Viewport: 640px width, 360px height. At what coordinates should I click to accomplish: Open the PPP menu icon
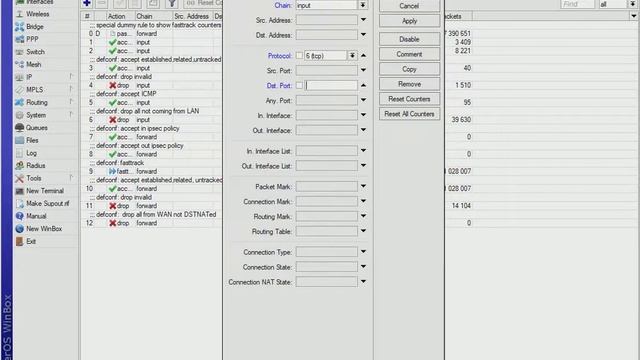tap(19, 40)
